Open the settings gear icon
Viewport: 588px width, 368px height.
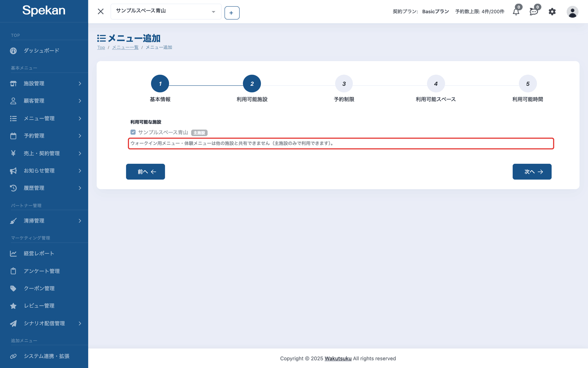(552, 12)
